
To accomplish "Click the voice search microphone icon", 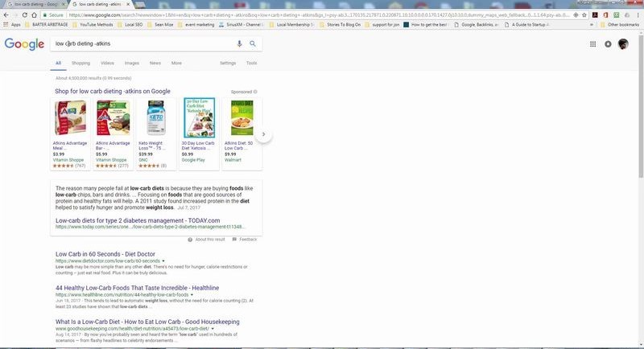I will point(239,43).
